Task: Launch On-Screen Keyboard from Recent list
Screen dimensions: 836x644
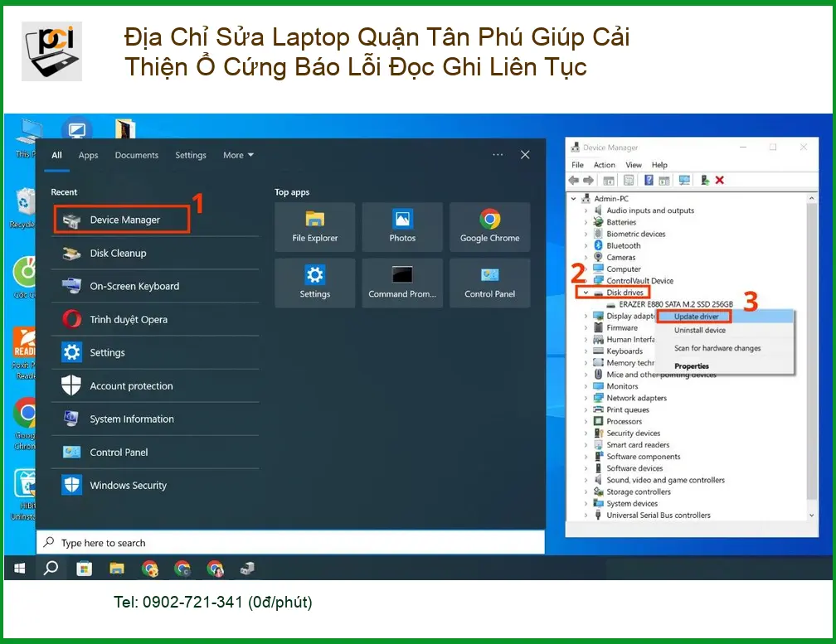Action: click(x=155, y=286)
